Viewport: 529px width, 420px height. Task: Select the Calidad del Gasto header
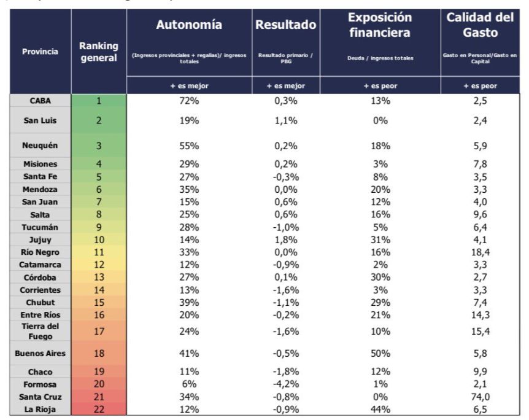(480, 25)
